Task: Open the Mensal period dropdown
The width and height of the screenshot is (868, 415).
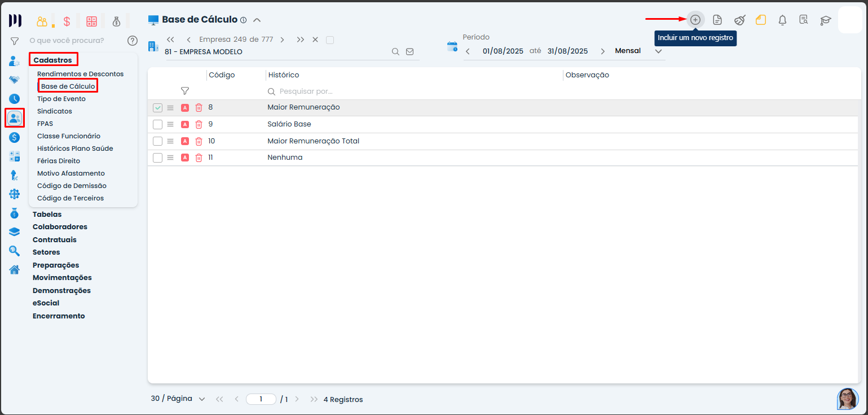Action: [x=658, y=51]
